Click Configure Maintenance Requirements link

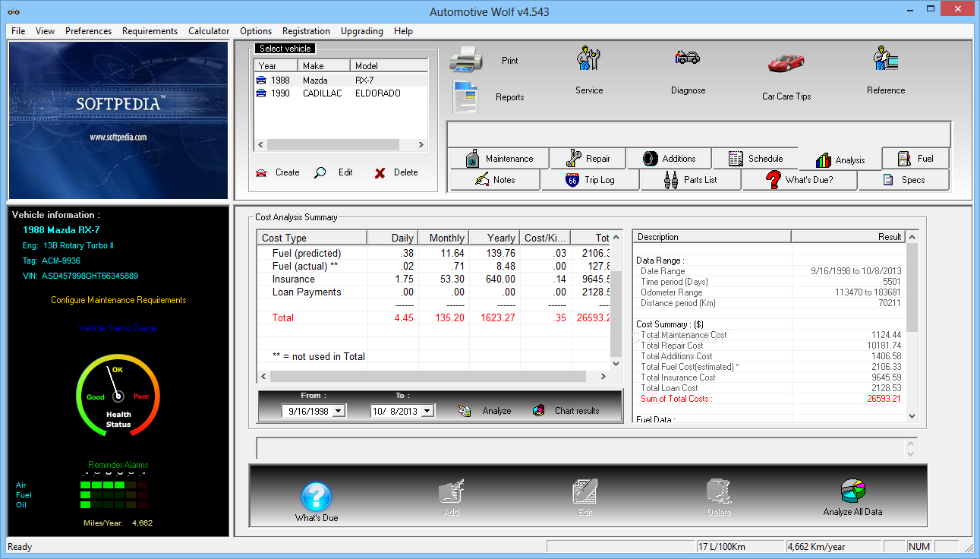pyautogui.click(x=118, y=300)
